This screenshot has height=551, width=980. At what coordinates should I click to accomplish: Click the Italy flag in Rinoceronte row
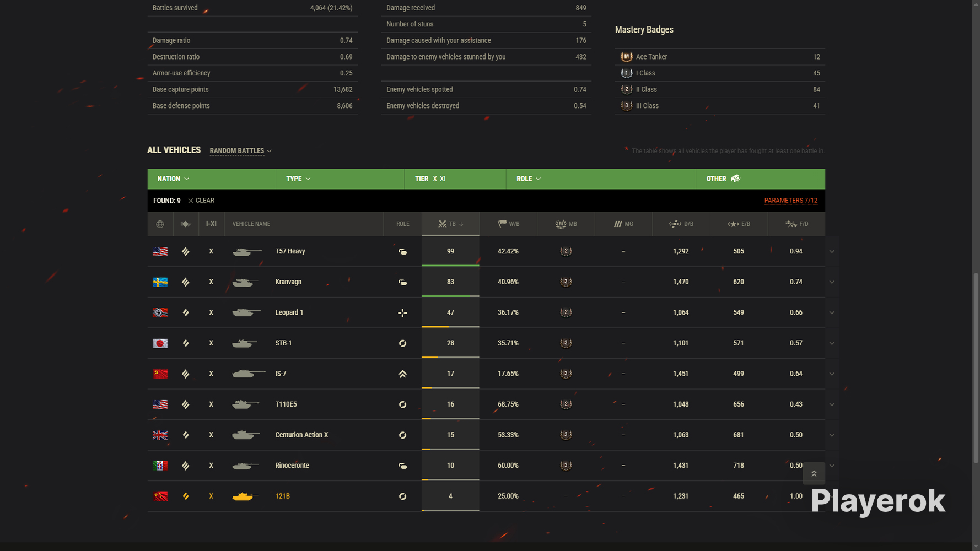(x=160, y=466)
